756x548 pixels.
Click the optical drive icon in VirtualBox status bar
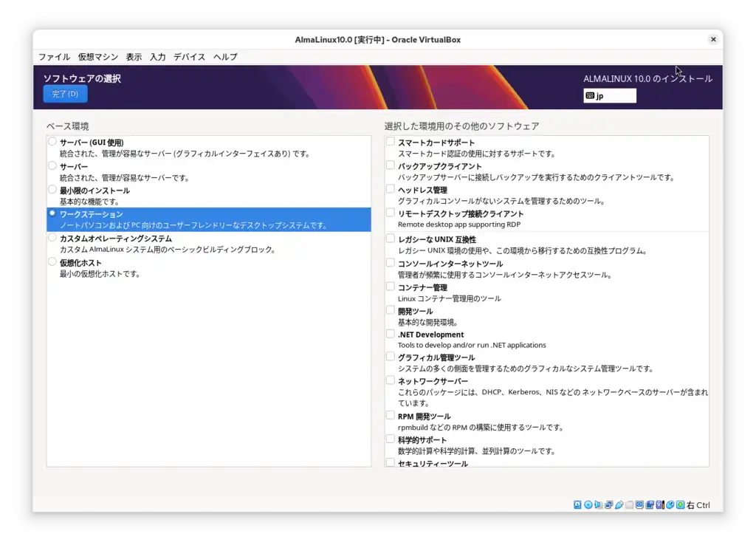(x=588, y=505)
